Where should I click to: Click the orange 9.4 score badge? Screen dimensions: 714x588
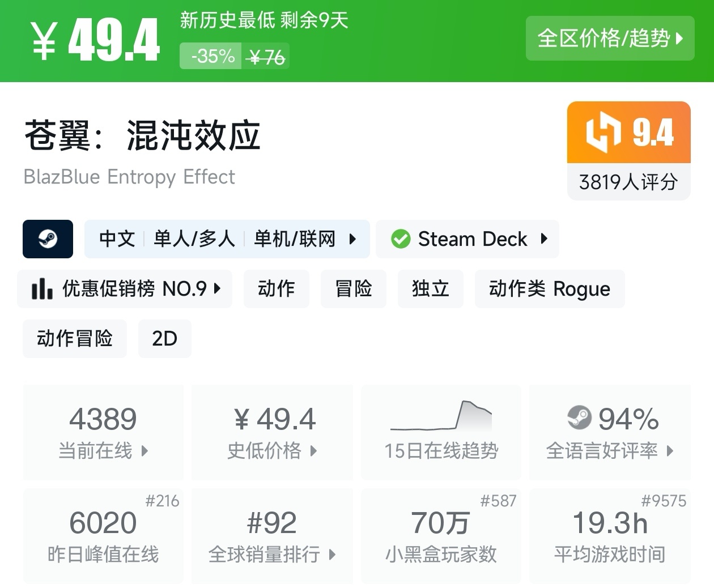coord(629,133)
